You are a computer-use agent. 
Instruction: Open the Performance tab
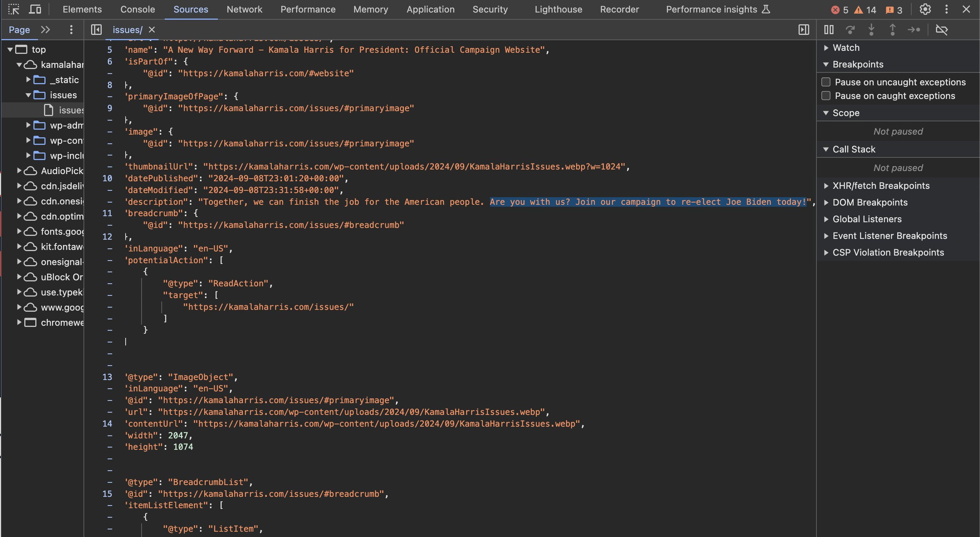pos(308,9)
